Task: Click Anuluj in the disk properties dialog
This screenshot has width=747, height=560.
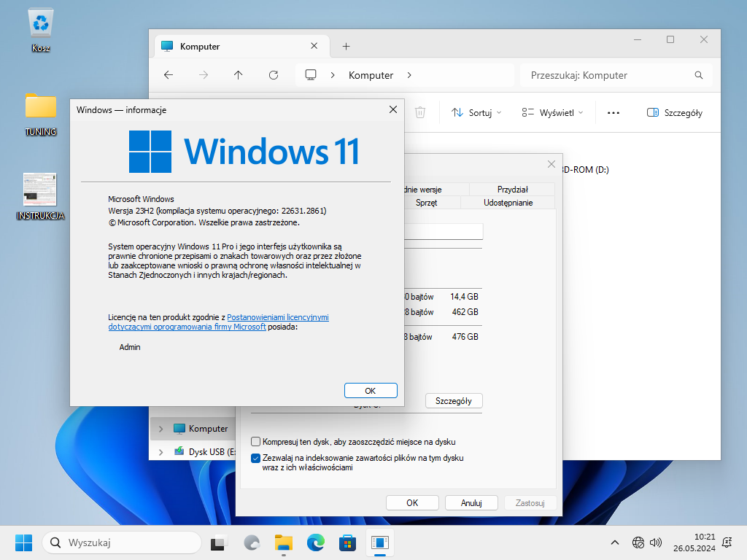Action: point(471,503)
